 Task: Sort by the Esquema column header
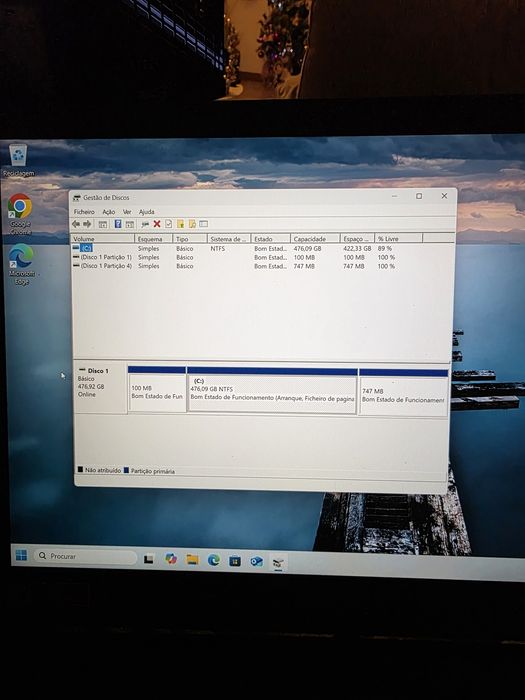click(153, 239)
